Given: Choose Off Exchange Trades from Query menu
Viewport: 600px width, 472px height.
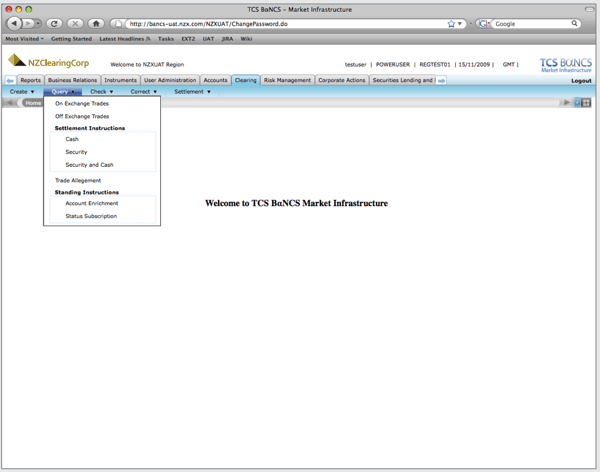Looking at the screenshot, I should tap(82, 116).
